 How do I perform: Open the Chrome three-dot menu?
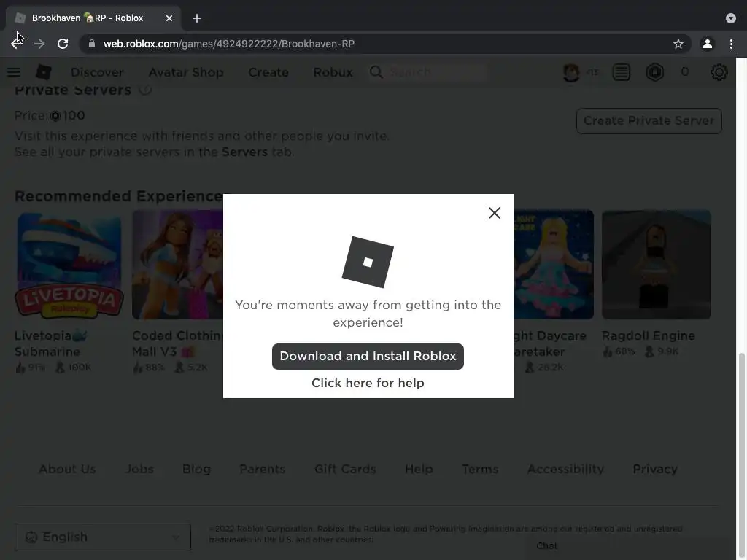pyautogui.click(x=731, y=44)
